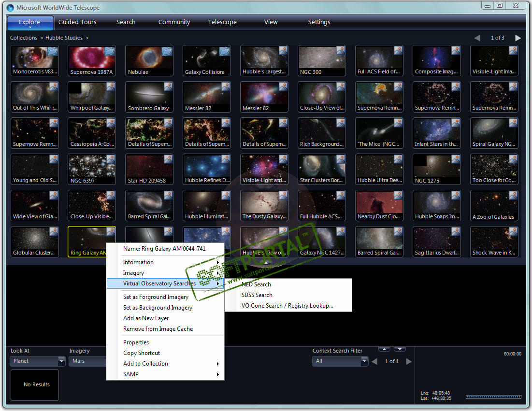532x411 pixels.
Task: Click the Hubble Studies breadcrumb
Action: coord(64,38)
